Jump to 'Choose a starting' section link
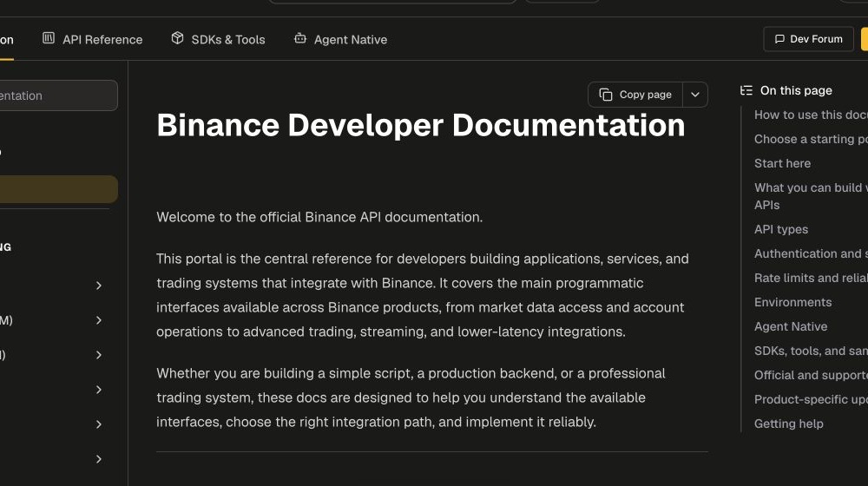This screenshot has width=868, height=486. click(x=811, y=139)
